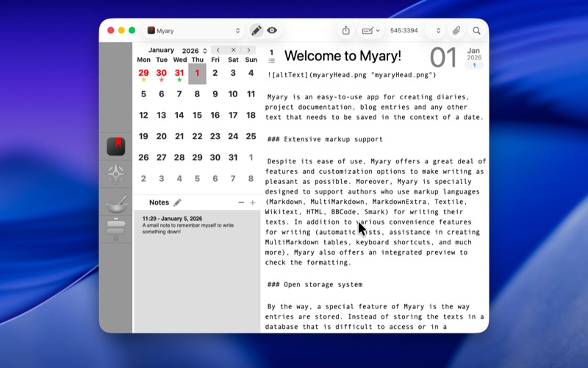Toggle preview mode with the eye icon
588x368 pixels.
[272, 30]
